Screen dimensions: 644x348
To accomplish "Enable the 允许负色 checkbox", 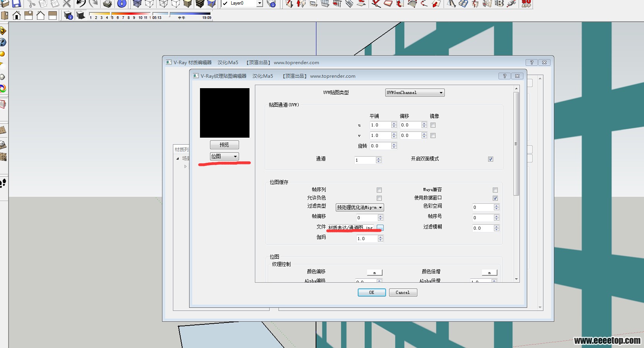I will click(379, 198).
